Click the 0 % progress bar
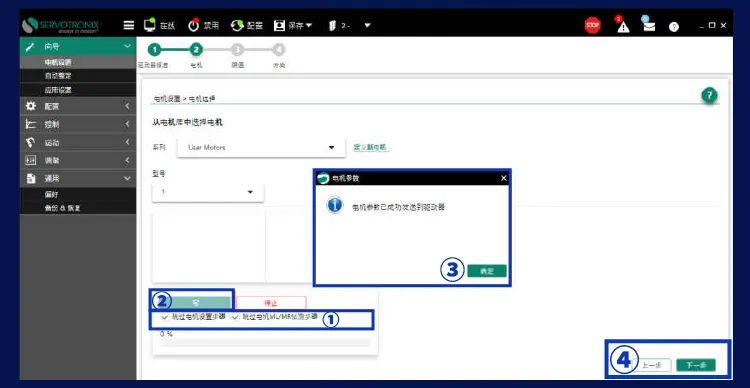Image resolution: width=750 pixels, height=388 pixels. pos(265,343)
